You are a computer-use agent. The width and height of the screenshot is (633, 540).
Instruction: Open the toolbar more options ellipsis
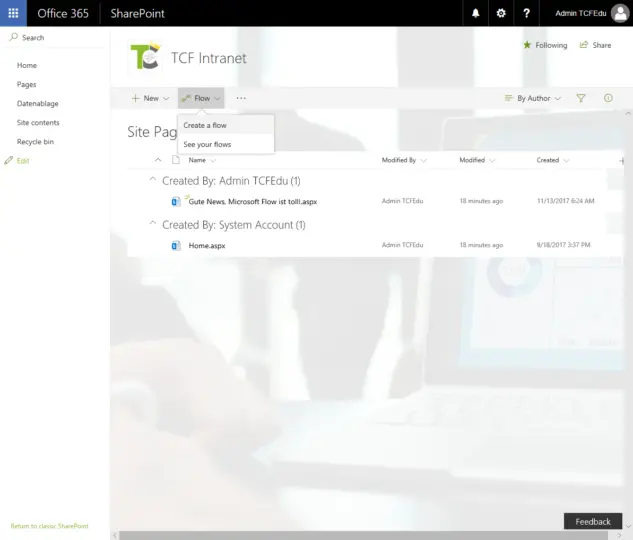click(241, 98)
